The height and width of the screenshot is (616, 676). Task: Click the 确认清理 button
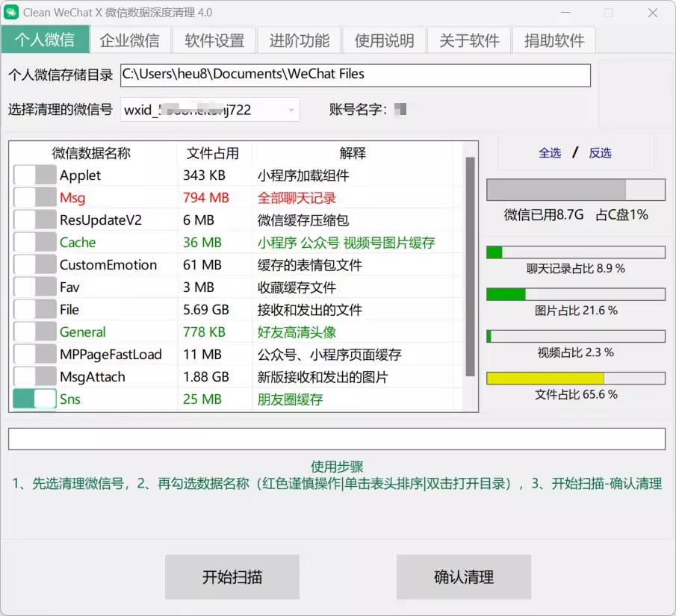pos(463,576)
